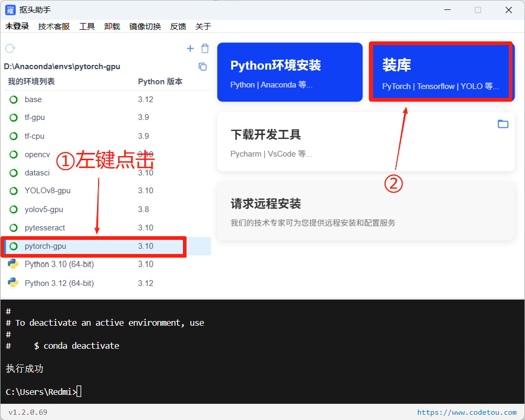Copy the environment path with the copy icon
The width and height of the screenshot is (525, 420).
click(203, 67)
